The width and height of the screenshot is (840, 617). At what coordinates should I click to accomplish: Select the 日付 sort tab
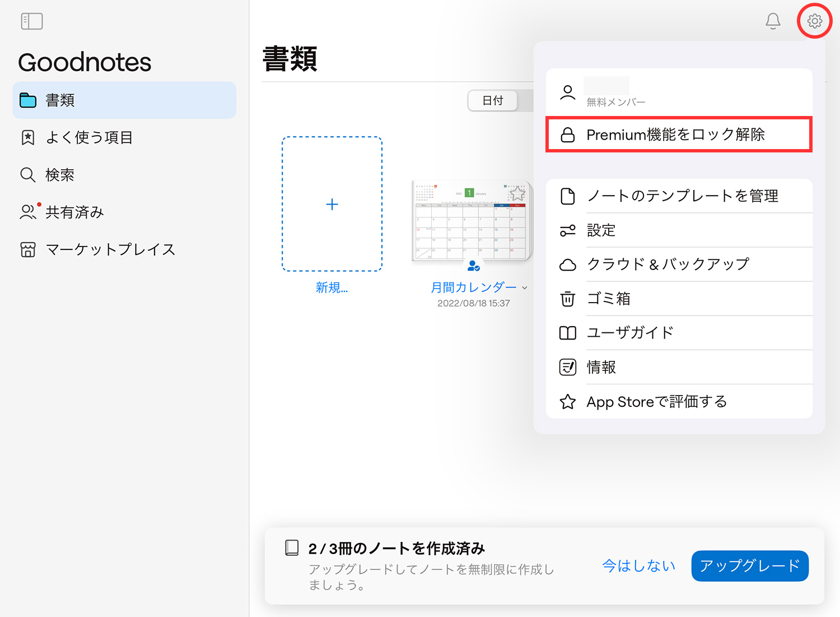coord(493,101)
